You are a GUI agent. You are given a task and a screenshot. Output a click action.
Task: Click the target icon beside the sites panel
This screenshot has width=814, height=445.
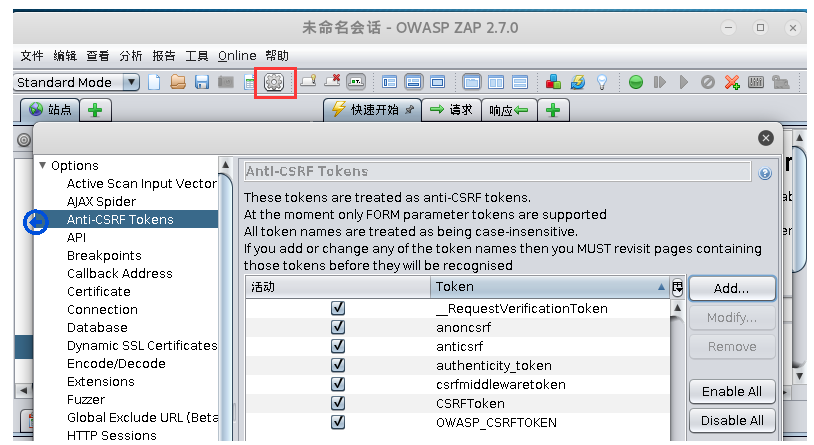[24, 140]
